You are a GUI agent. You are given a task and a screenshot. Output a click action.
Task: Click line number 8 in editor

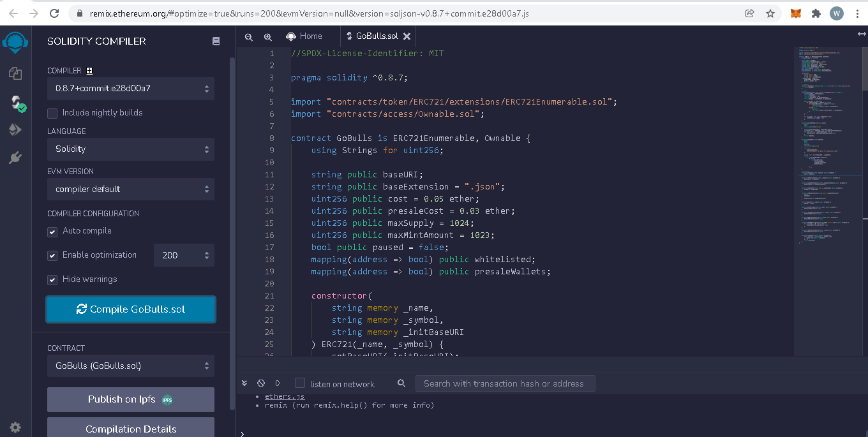coord(271,138)
